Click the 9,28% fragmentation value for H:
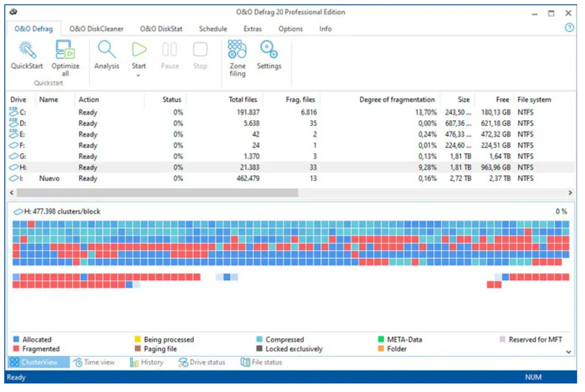The image size is (585, 392). pos(427,168)
